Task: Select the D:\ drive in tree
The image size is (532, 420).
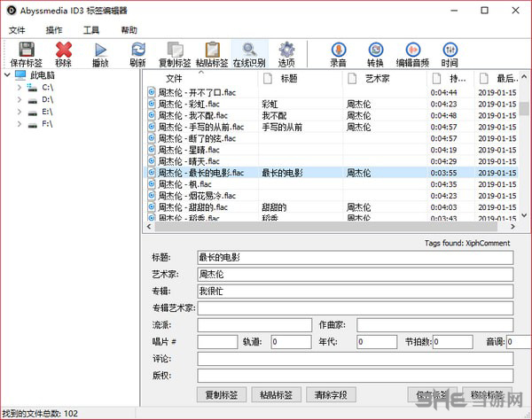Action: (47, 99)
